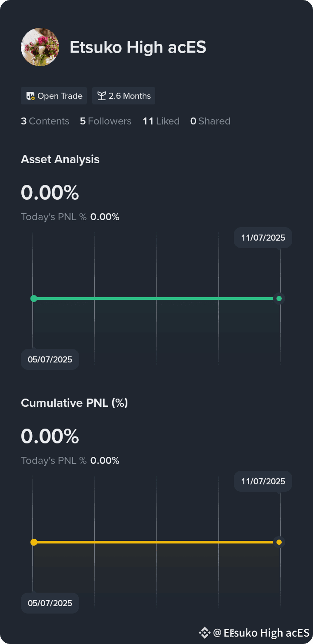Click the Open Trade badge icon
This screenshot has width=313, height=644.
pyautogui.click(x=30, y=96)
